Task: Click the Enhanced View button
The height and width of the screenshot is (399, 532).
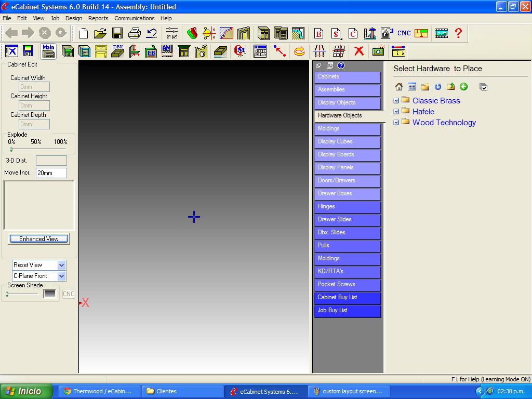Action: click(x=39, y=239)
